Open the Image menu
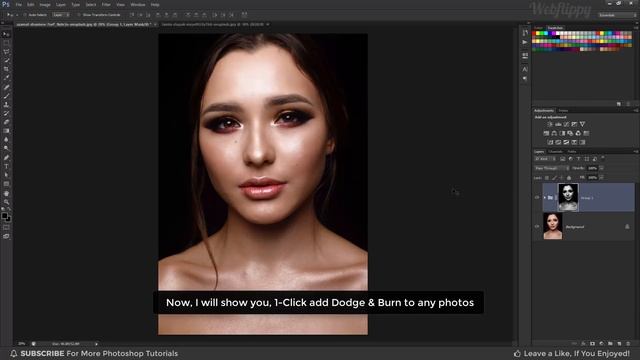Screen dimensions: 640x360 [45, 4]
